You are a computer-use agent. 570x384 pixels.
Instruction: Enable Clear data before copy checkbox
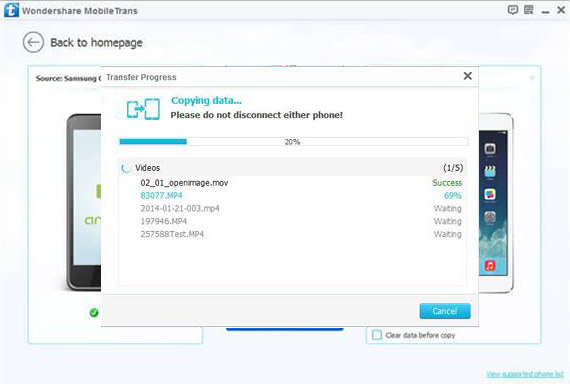pos(377,335)
